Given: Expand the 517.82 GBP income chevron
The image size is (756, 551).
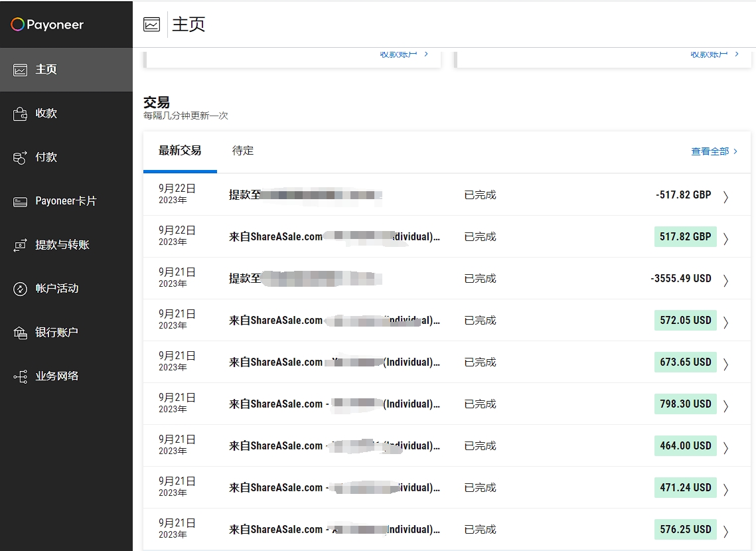Looking at the screenshot, I should 725,238.
